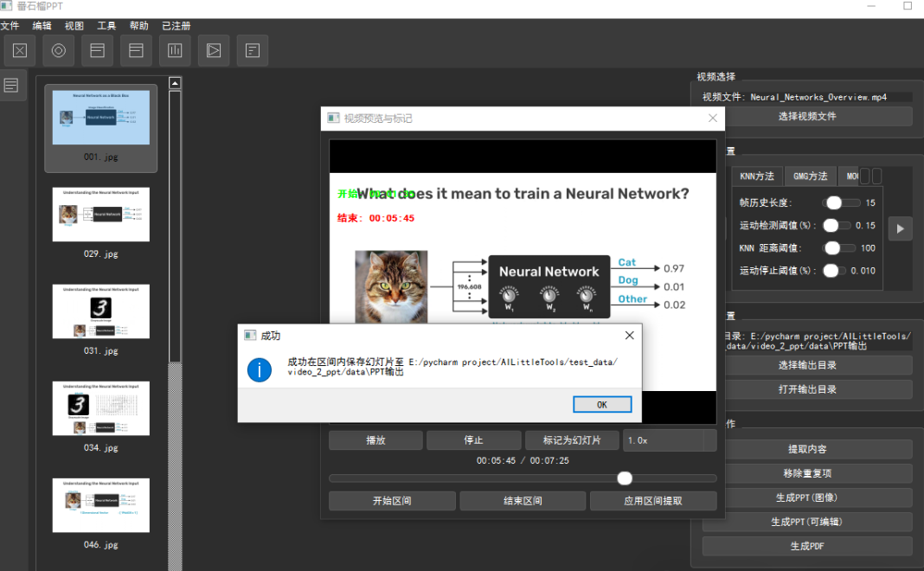The image size is (924, 571).
Task: Open the 工具 menu
Action: pos(106,25)
